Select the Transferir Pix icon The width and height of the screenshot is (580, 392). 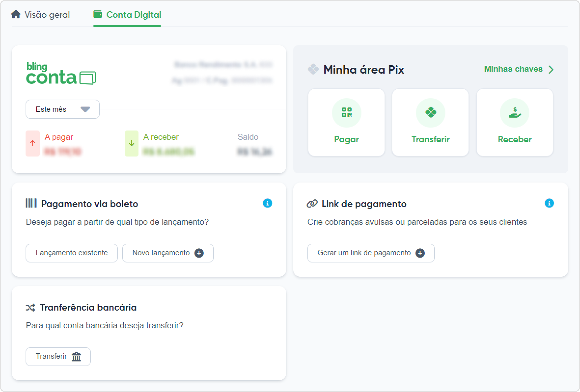pyautogui.click(x=430, y=113)
